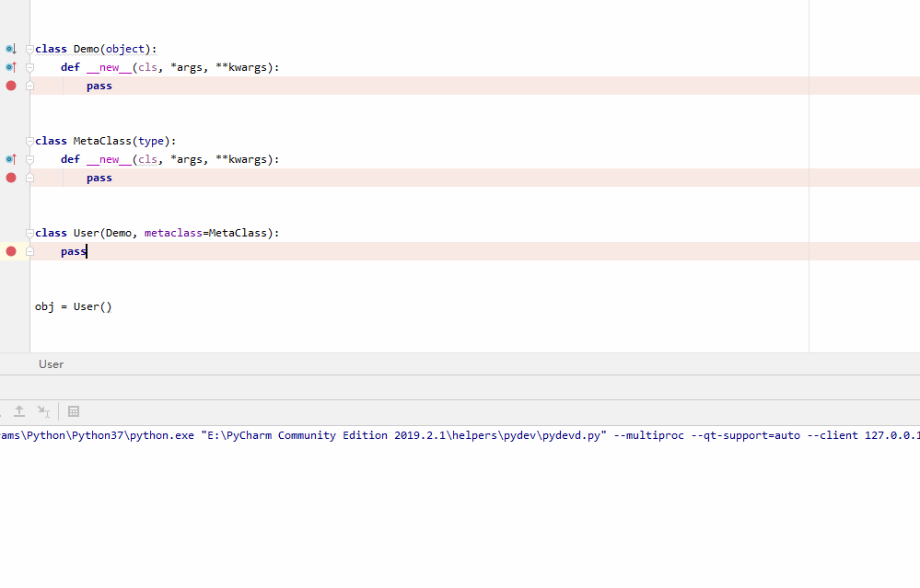The width and height of the screenshot is (920, 588).
Task: Open the Evaluate Expression calculator icon
Action: (74, 411)
